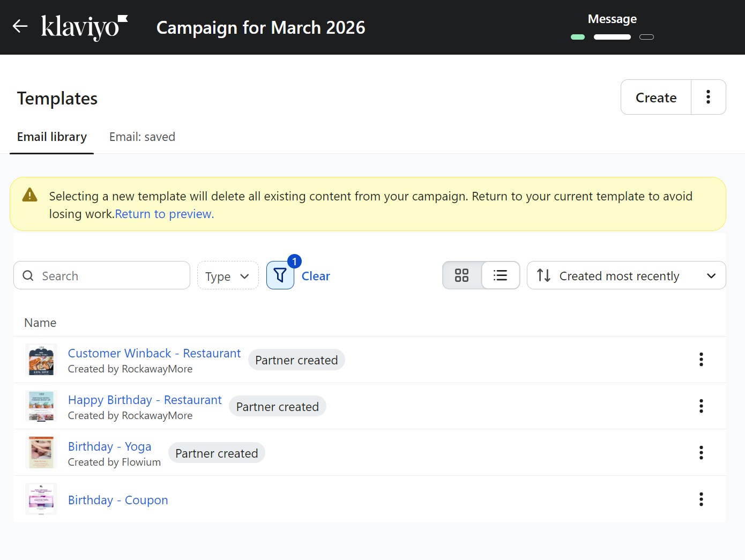Click the filter count badge showing 1
The height and width of the screenshot is (560, 745).
pos(294,262)
